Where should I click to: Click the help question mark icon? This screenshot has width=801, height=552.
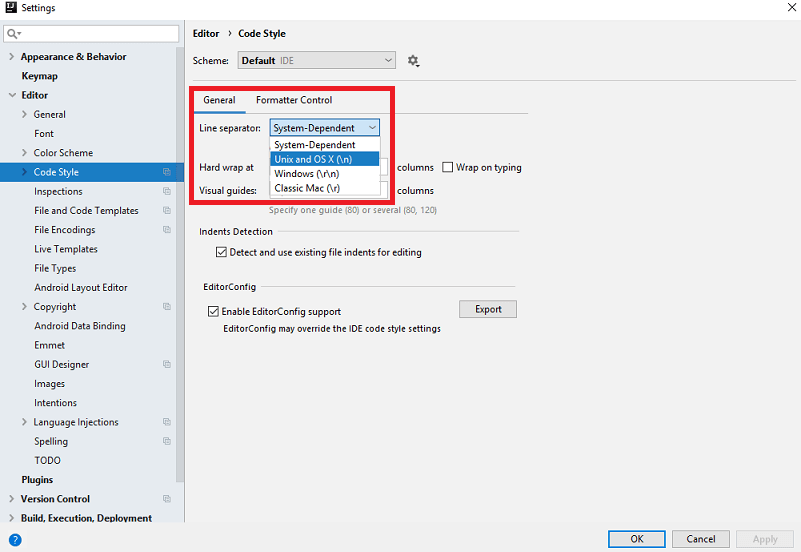coord(15,539)
